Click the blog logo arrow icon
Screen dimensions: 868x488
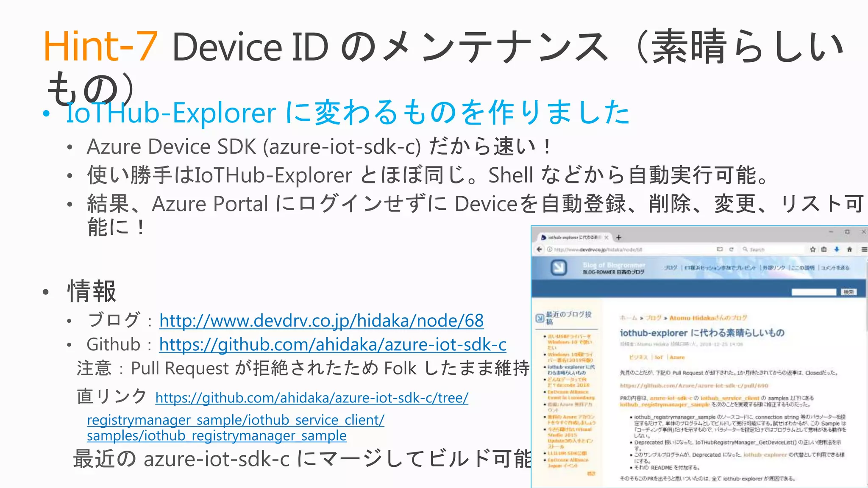click(x=559, y=267)
